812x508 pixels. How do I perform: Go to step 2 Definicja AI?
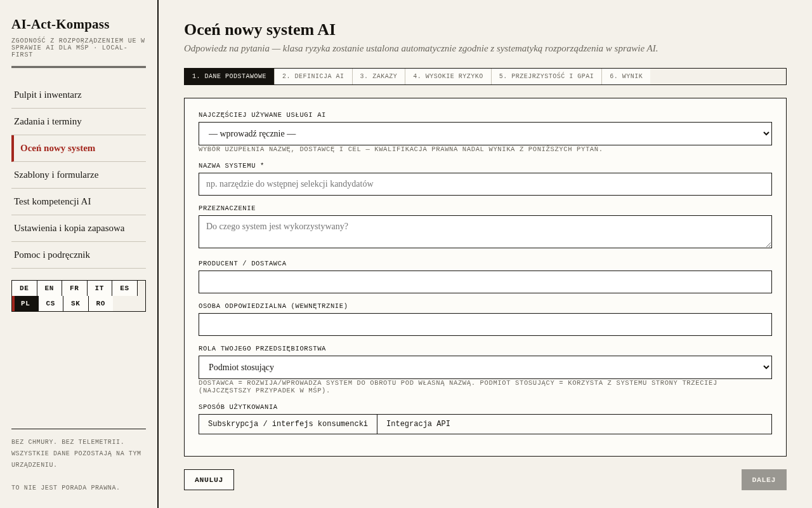click(313, 77)
